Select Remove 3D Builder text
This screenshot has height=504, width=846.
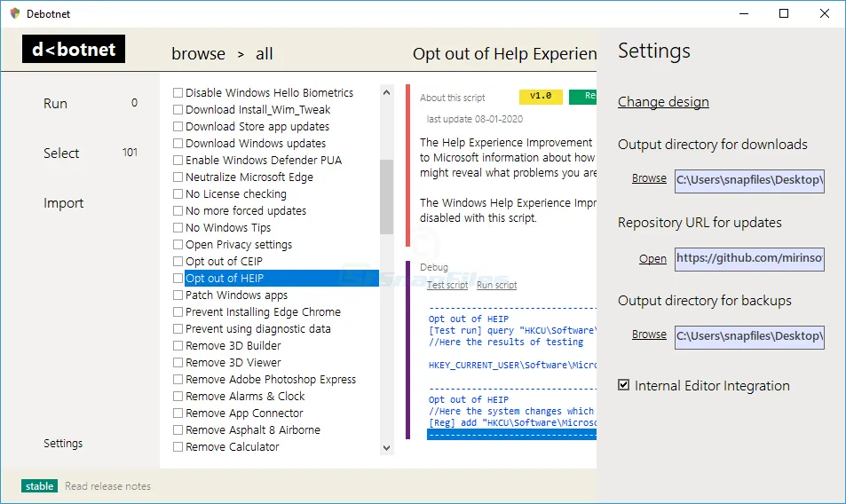click(233, 345)
